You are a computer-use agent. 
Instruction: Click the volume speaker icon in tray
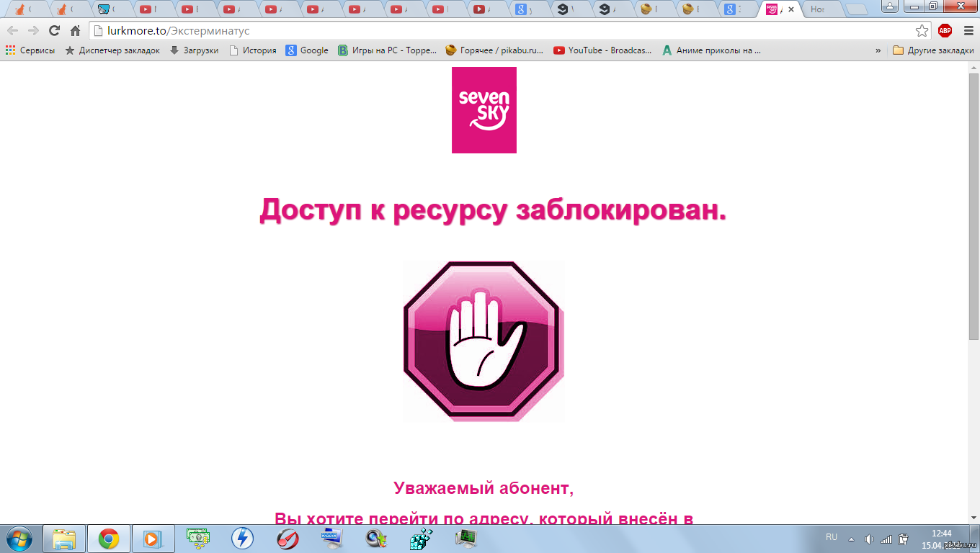coord(869,539)
